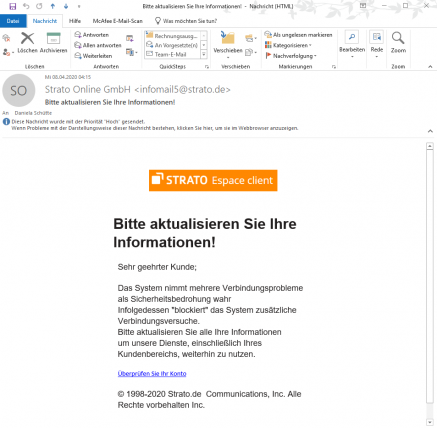
Task: Collapse the message header with the chevron
Action: (x=430, y=131)
